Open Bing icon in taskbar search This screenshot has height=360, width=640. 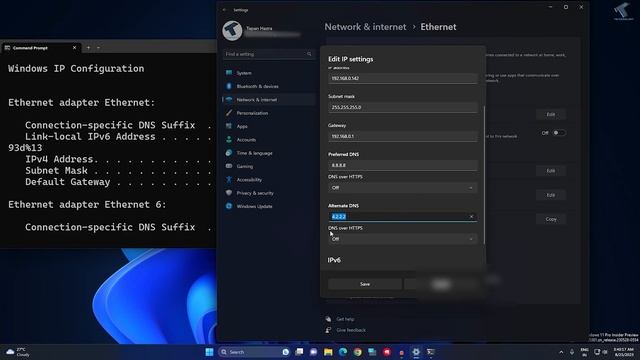click(x=285, y=352)
